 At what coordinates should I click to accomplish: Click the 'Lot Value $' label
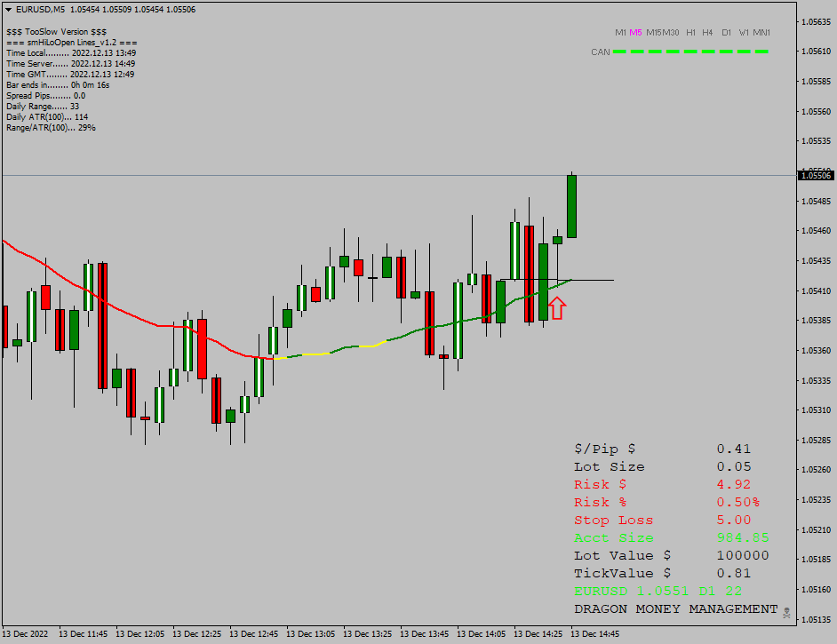click(x=622, y=555)
